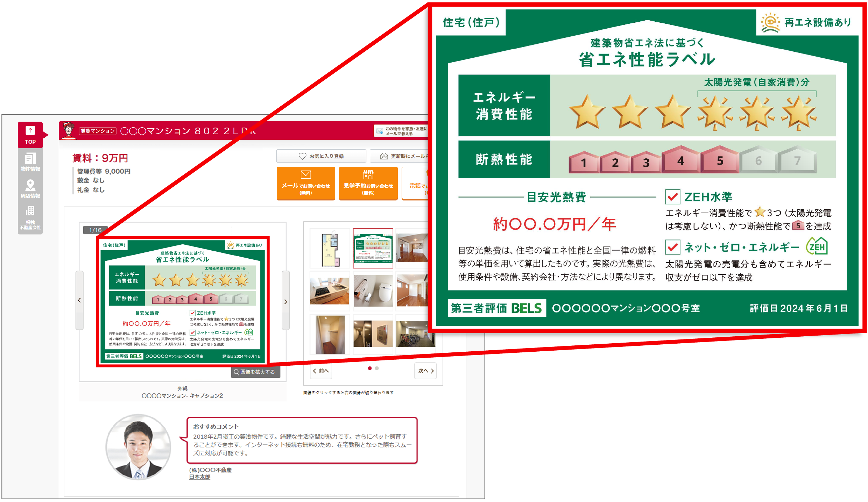
Task: Toggle small ZEH水準 checkbox in main image
Action: tap(192, 313)
